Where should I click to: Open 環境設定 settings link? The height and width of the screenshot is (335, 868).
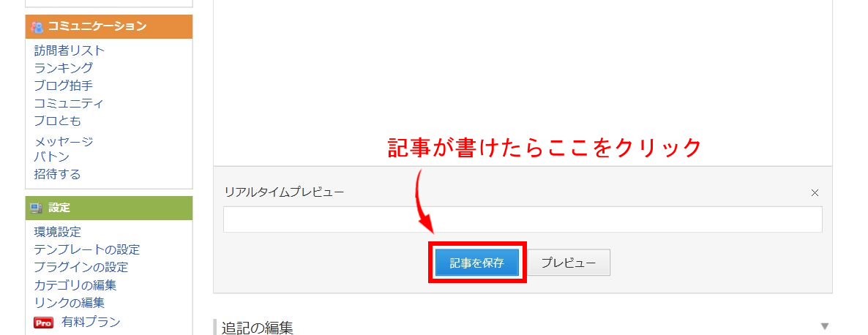[x=57, y=232]
